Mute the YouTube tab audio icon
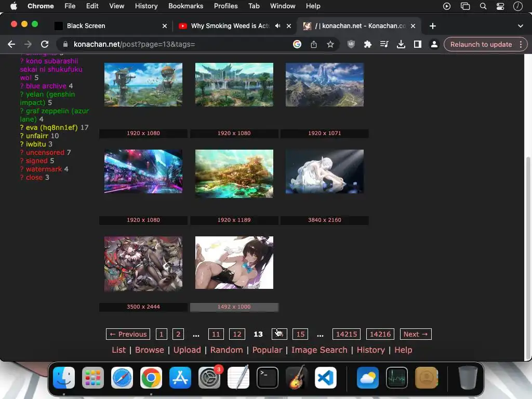This screenshot has height=399, width=532. 277,26
